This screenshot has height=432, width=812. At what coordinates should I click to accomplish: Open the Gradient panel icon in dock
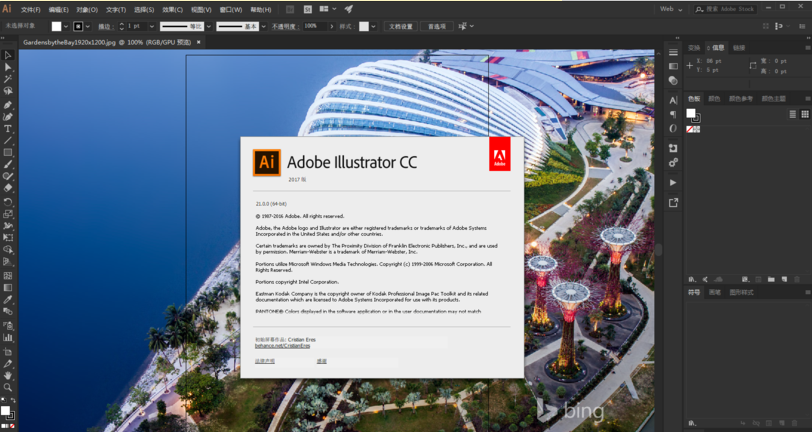point(673,66)
